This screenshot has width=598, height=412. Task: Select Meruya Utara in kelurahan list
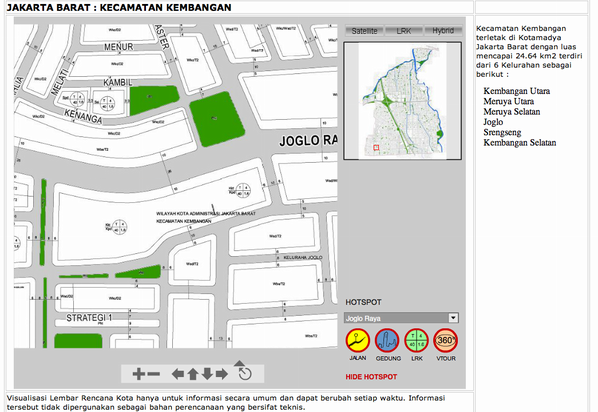[x=508, y=101]
